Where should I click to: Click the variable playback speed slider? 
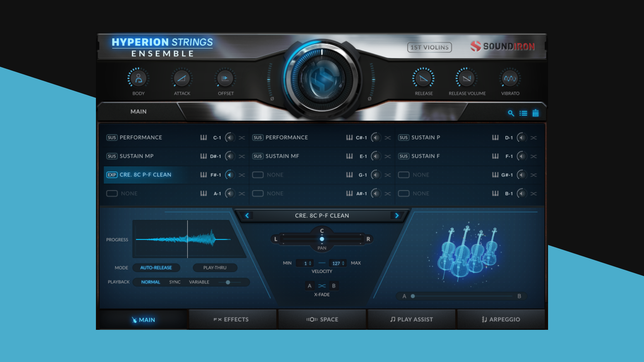[x=229, y=282]
